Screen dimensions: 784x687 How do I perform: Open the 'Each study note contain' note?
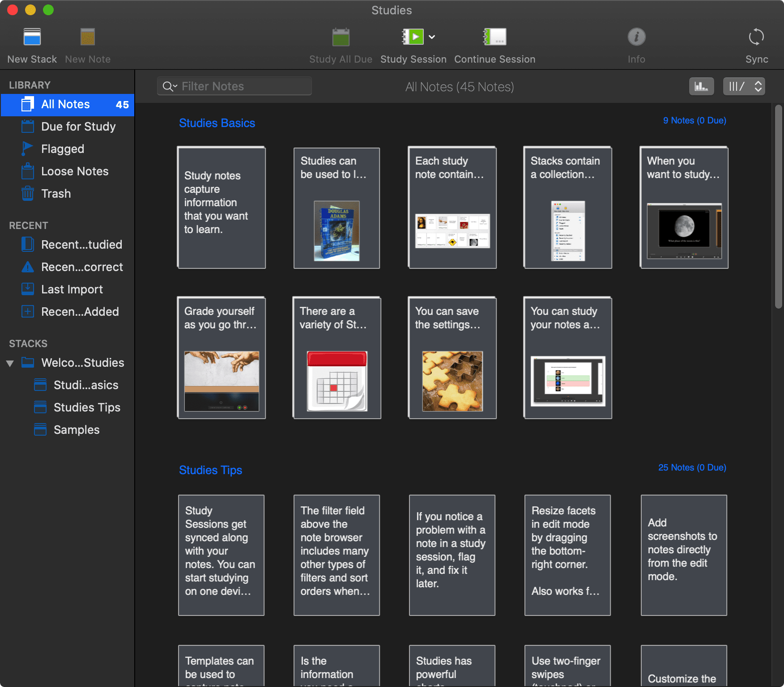point(452,208)
